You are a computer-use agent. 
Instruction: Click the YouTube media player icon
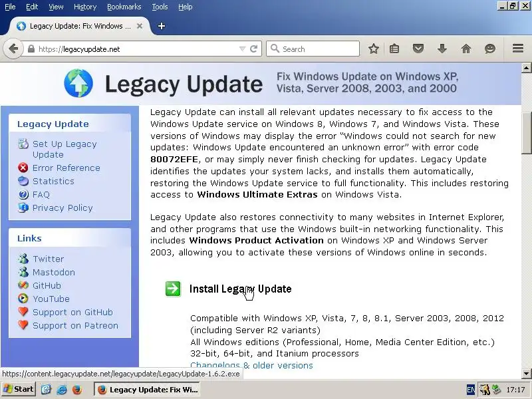pyautogui.click(x=23, y=299)
